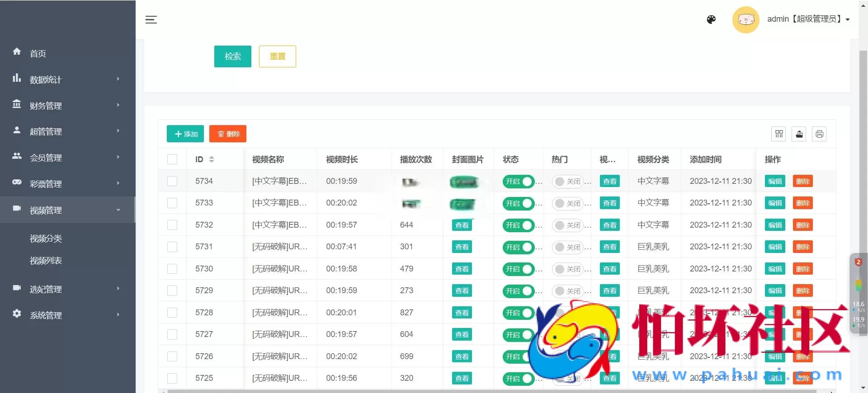Image resolution: width=868 pixels, height=393 pixels.
Task: Click the video name of row 5731
Action: (280, 247)
